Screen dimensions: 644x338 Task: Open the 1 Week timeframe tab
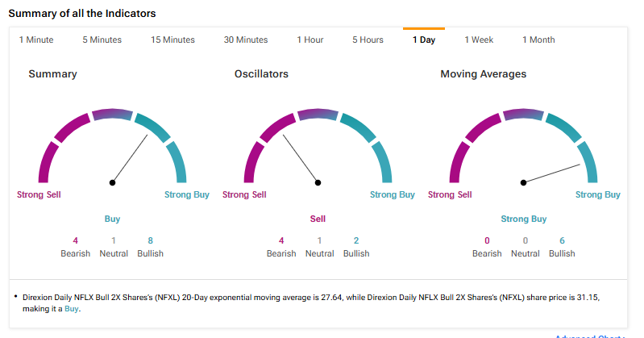point(479,40)
